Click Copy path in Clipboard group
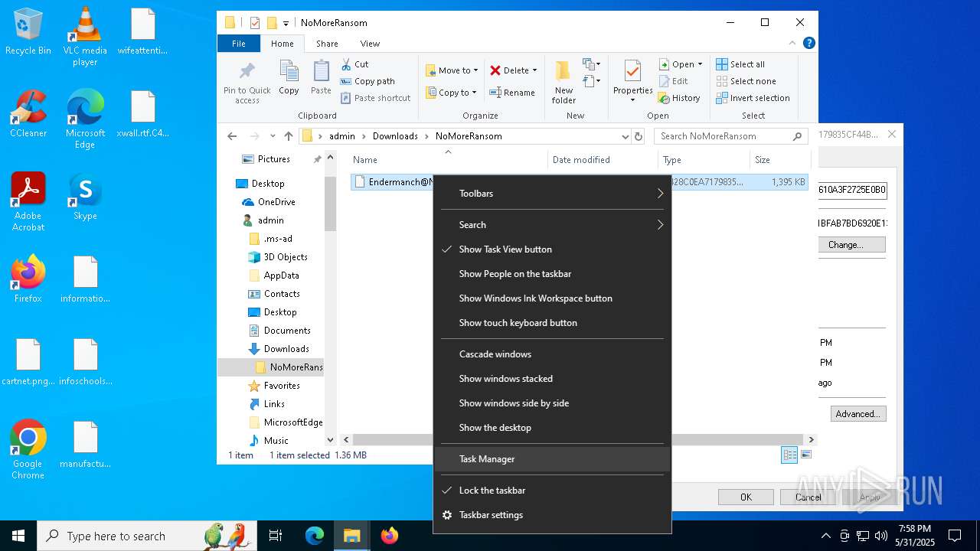Viewport: 980px width, 551px height. (368, 81)
